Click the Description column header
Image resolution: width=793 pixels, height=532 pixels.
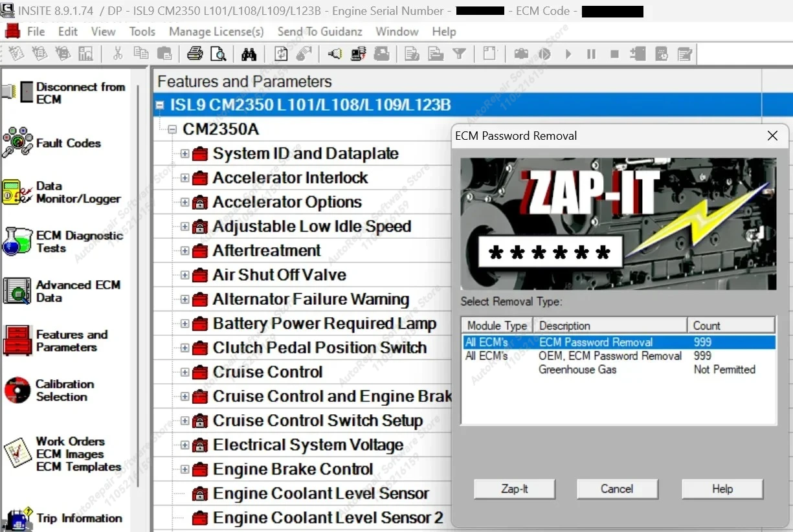click(x=610, y=326)
